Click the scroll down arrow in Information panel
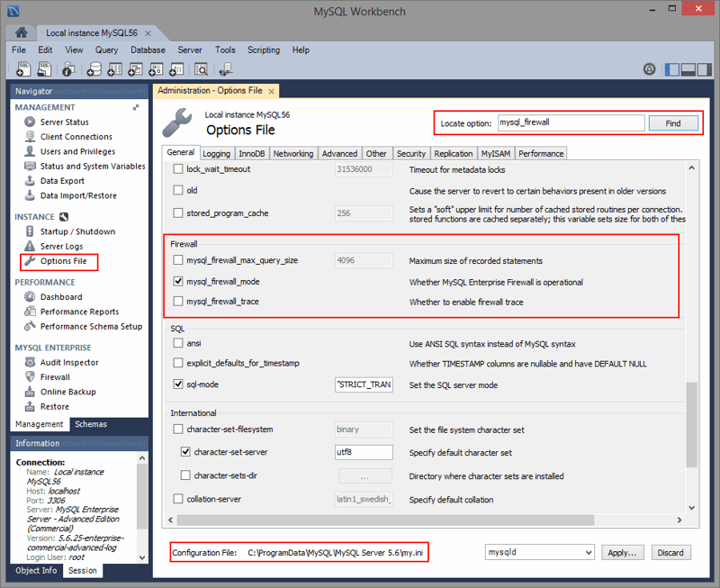This screenshot has width=720, height=588. tap(142, 557)
